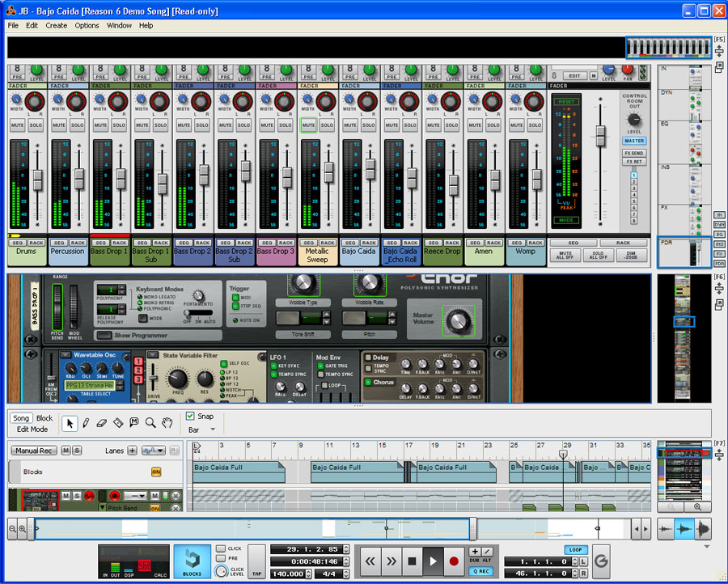Viewport: 728px width, 584px height.
Task: Start playback with the Play button
Action: 433,561
